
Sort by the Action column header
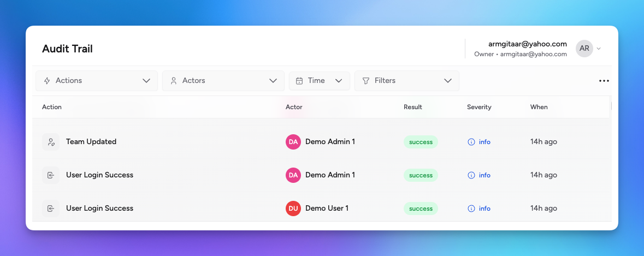(52, 107)
